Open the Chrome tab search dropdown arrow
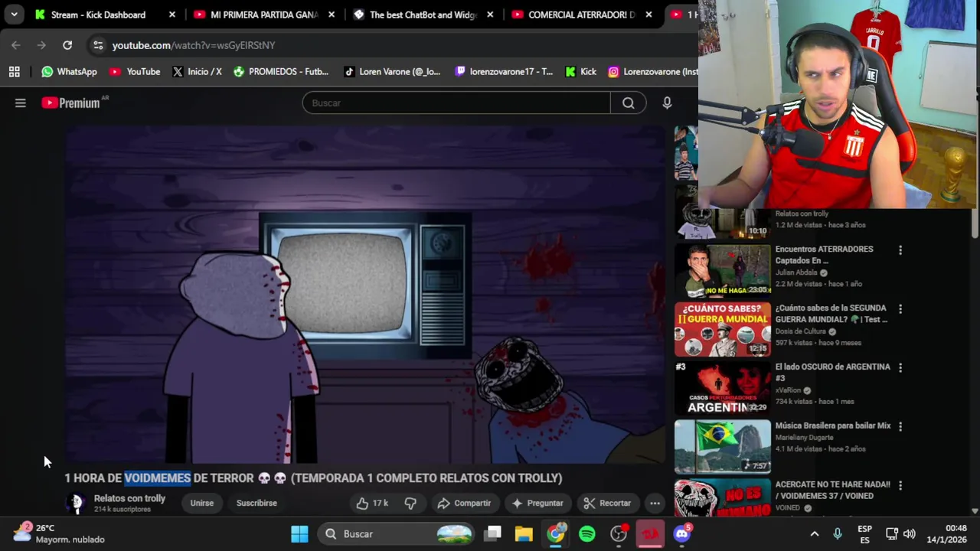 [x=14, y=15]
